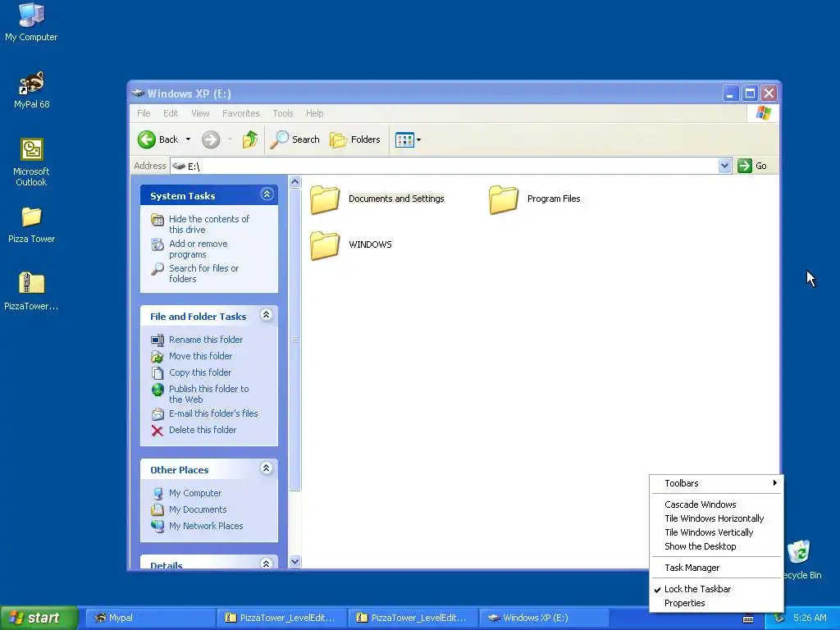The width and height of the screenshot is (840, 630).
Task: Click the task pane scroll down arrow
Action: point(294,562)
